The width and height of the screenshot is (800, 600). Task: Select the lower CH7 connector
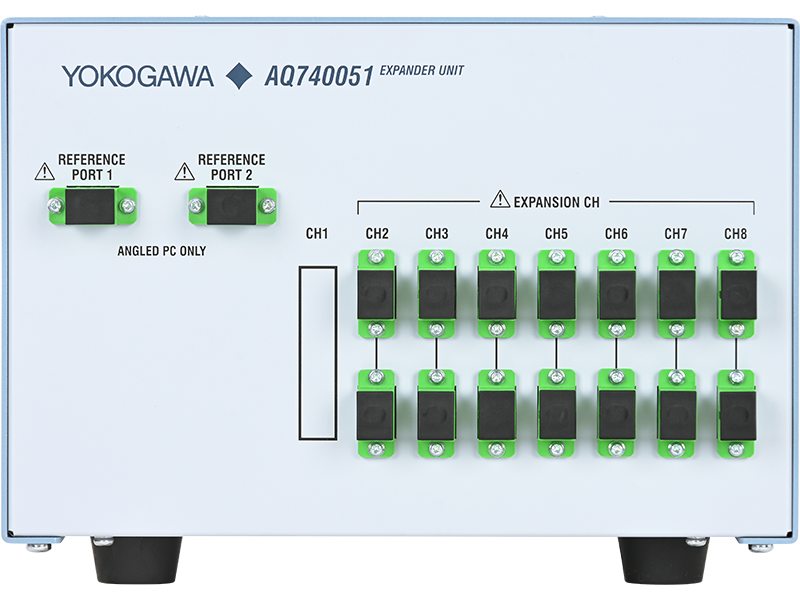676,414
